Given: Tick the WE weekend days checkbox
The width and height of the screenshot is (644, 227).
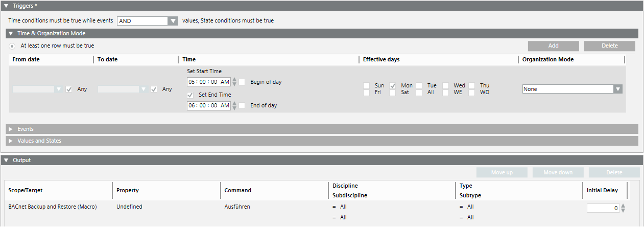Looking at the screenshot, I should (x=446, y=93).
